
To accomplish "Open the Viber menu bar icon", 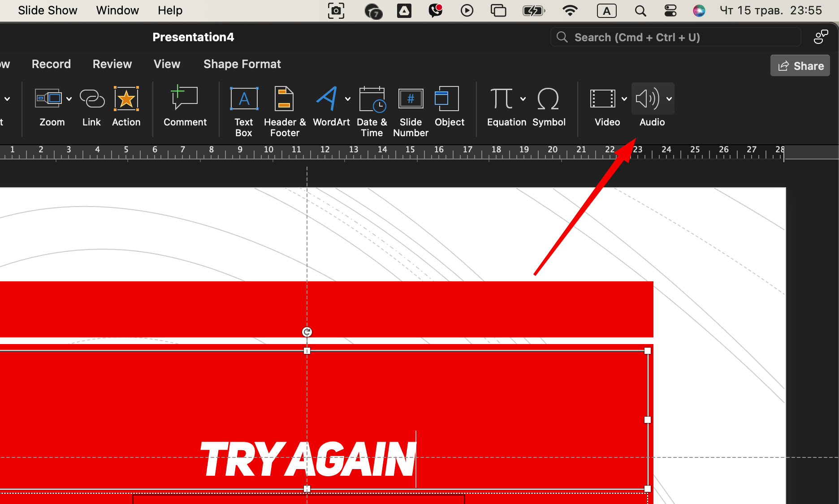I will (x=435, y=10).
